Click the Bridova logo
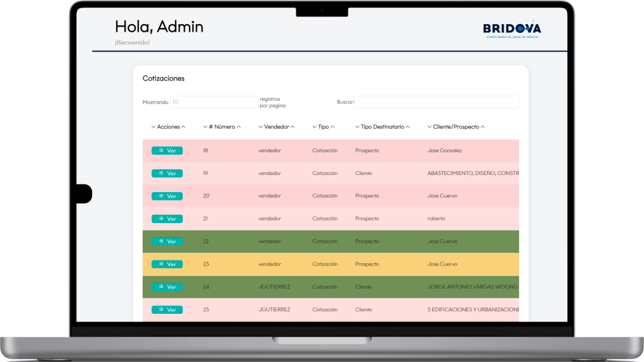 [512, 29]
